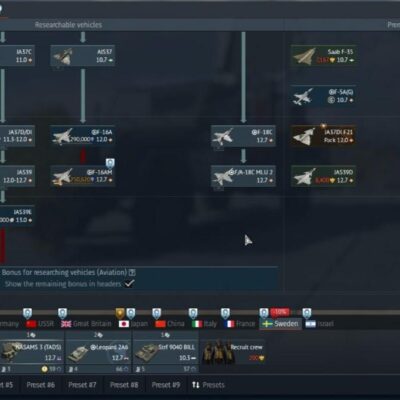Click Recruit crew slot
This screenshot has width=400, height=400.
point(233,352)
